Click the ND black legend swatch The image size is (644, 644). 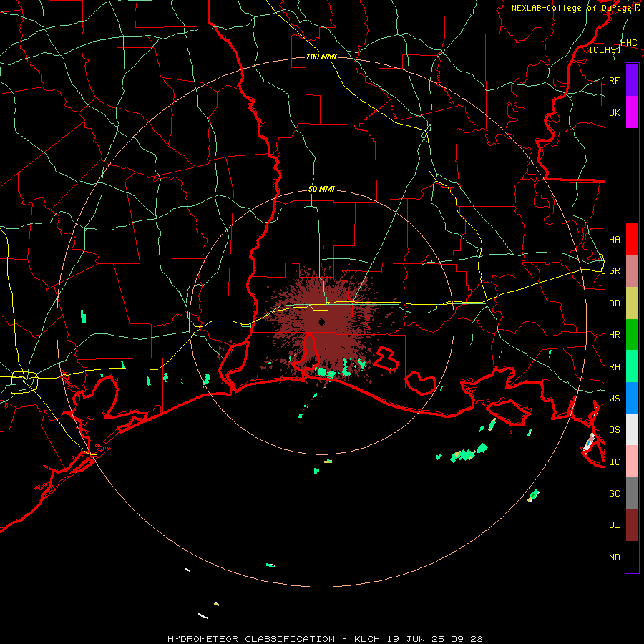coord(632,557)
